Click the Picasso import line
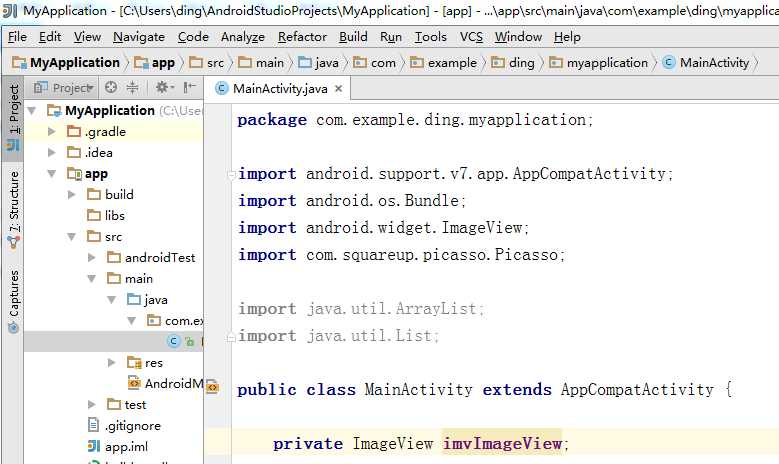The width and height of the screenshot is (779, 464). 401,255
